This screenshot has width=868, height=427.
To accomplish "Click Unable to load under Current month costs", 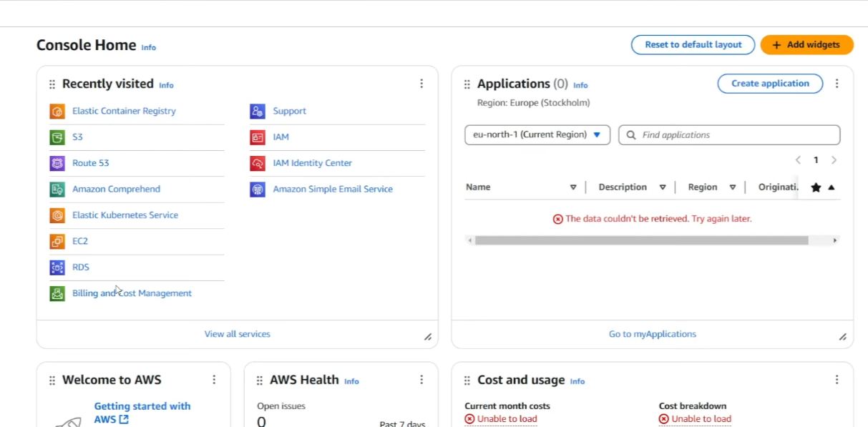I will (501, 419).
